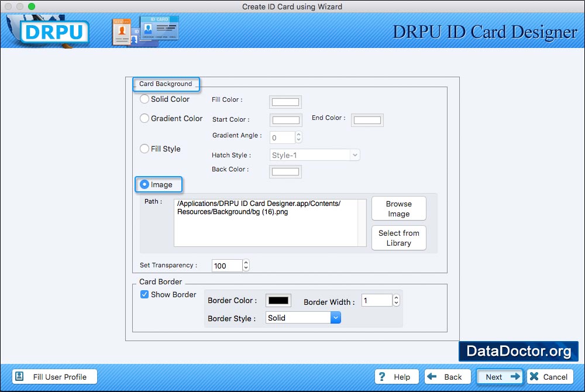This screenshot has height=392, width=585.
Task: Click the ID card illustration icon
Action: click(146, 32)
